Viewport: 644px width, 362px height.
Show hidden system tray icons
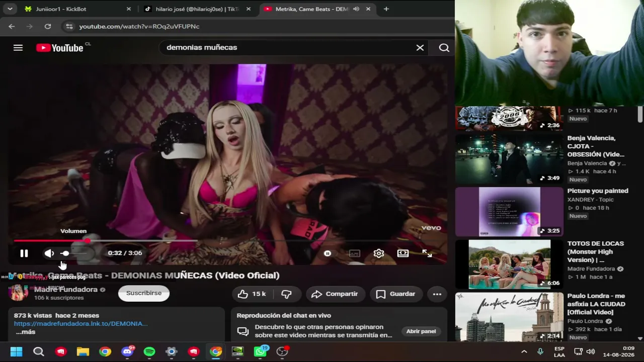pos(524,352)
